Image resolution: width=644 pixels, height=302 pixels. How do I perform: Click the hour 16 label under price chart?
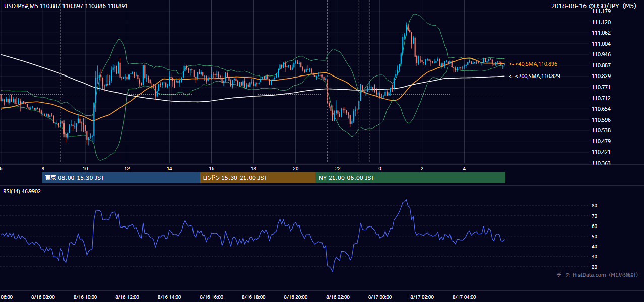tap(212, 168)
